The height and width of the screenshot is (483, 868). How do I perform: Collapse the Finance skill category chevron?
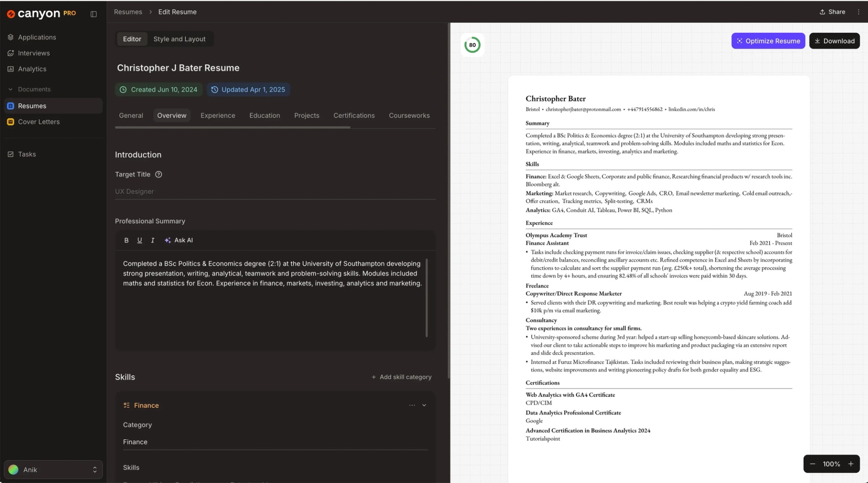424,405
